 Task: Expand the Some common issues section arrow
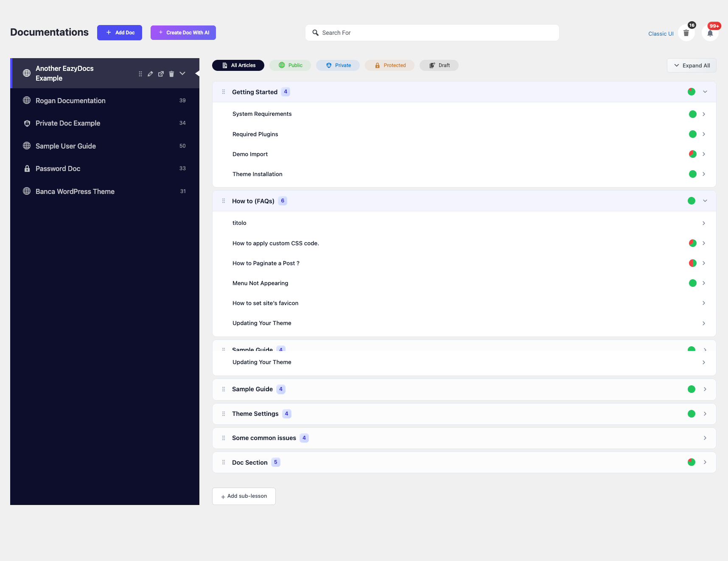coord(705,438)
